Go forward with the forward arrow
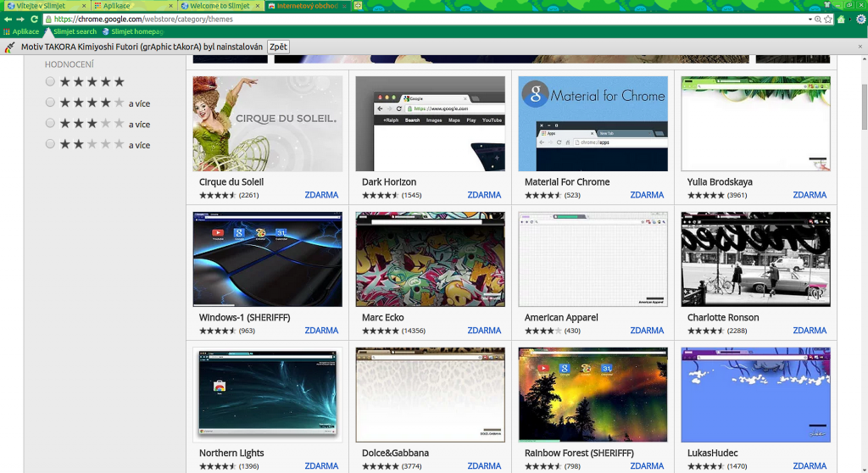Image resolution: width=868 pixels, height=473 pixels. point(20,19)
